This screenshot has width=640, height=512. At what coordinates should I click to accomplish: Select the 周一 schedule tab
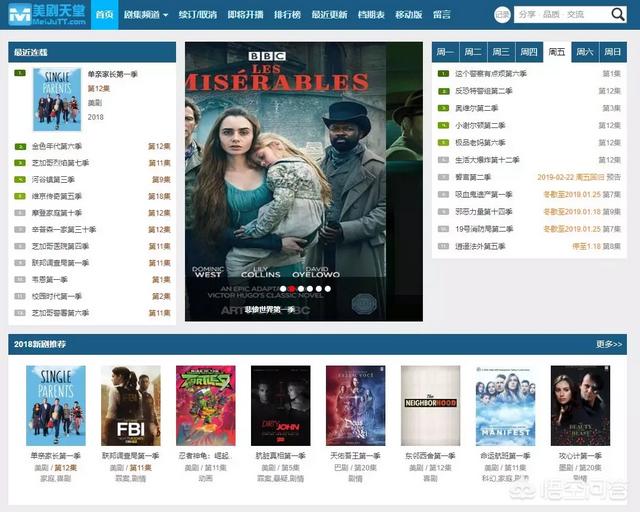pyautogui.click(x=445, y=52)
